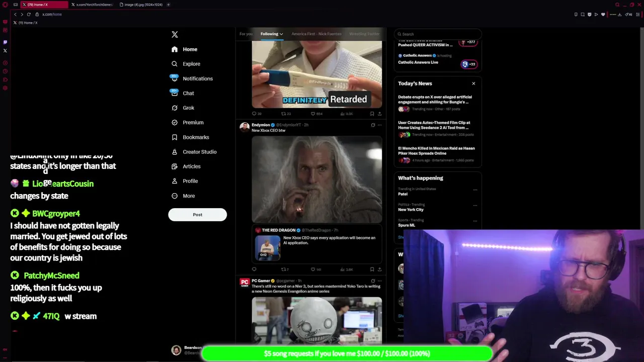This screenshot has height=362, width=644.
Task: Switch to America First - Nick Fuentes tab
Action: click(x=316, y=34)
